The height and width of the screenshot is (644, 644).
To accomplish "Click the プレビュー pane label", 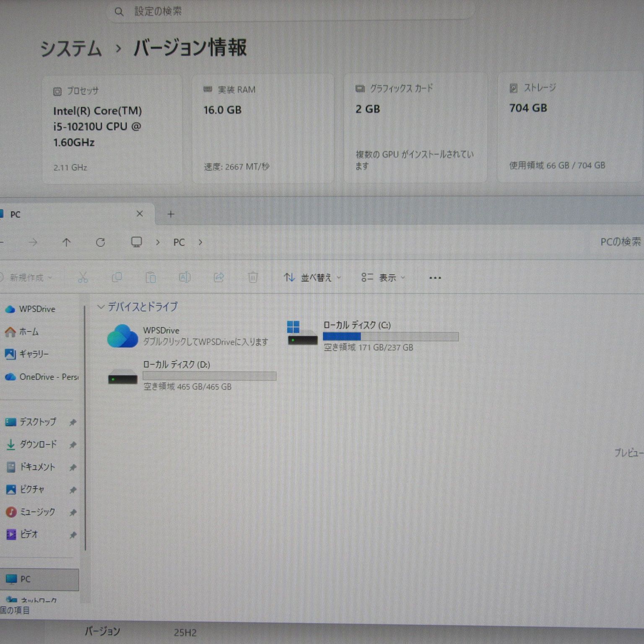I will point(629,453).
